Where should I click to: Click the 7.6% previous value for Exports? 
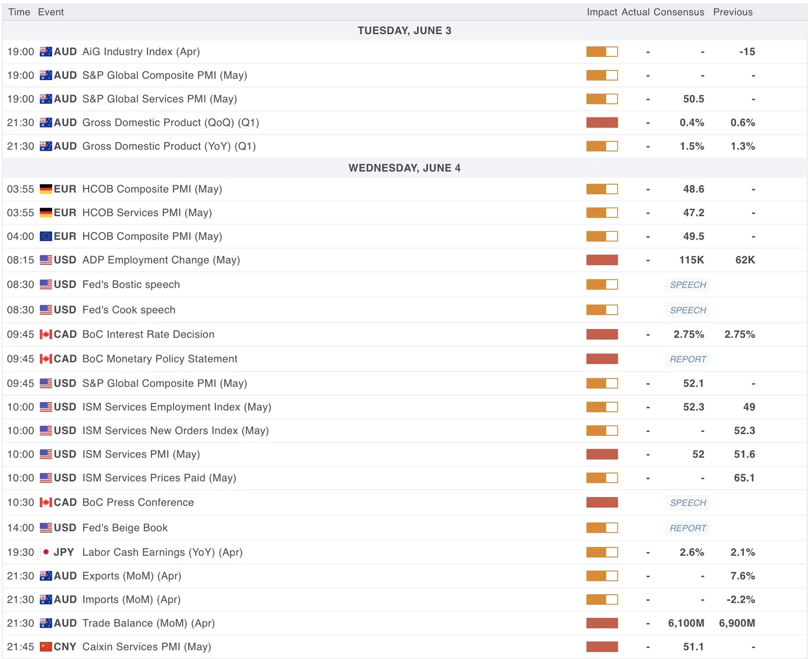click(743, 576)
